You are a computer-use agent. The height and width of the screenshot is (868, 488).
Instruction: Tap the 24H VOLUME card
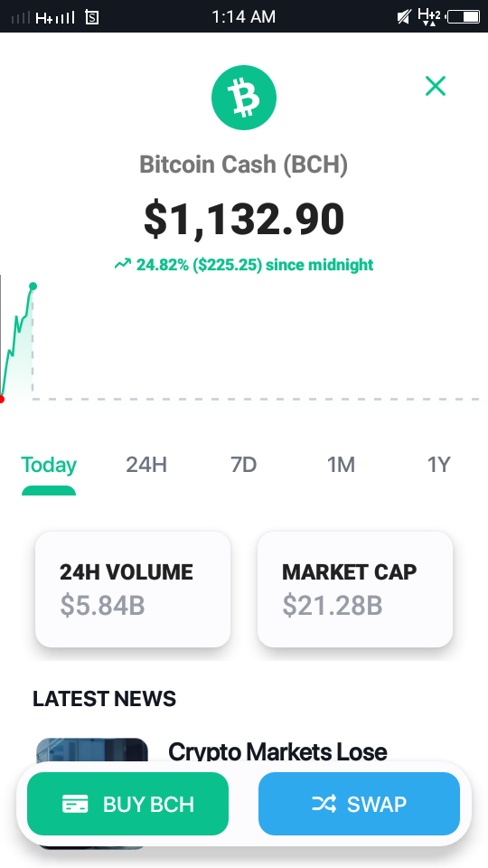[133, 589]
